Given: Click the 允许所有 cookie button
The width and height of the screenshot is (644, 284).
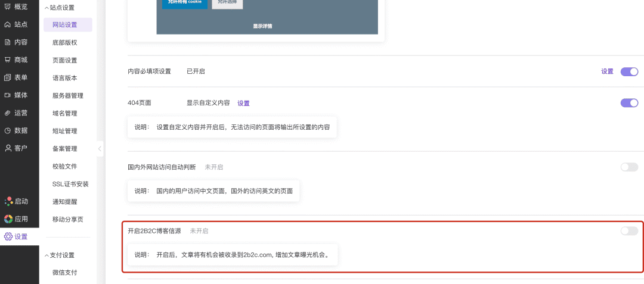Looking at the screenshot, I should [185, 3].
